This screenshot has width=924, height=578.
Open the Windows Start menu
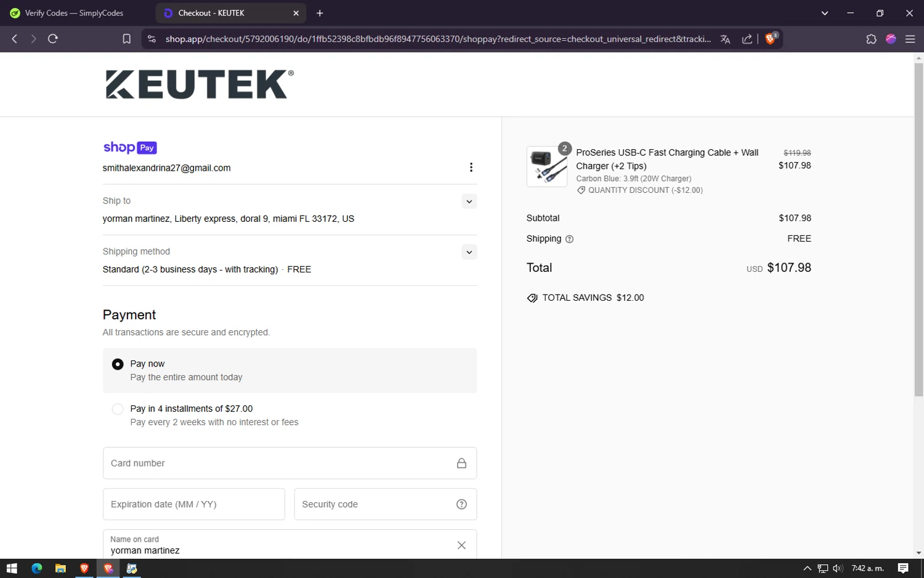coord(12,568)
